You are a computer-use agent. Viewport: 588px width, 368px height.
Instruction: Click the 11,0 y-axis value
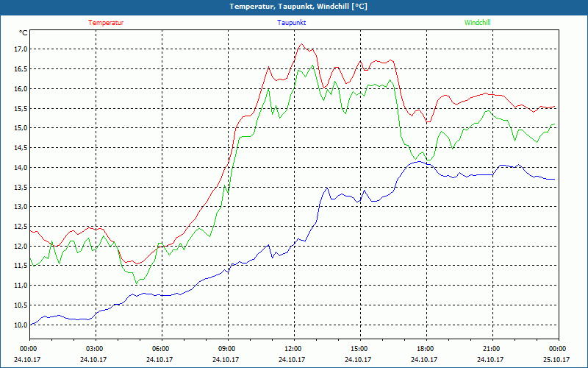click(21, 286)
